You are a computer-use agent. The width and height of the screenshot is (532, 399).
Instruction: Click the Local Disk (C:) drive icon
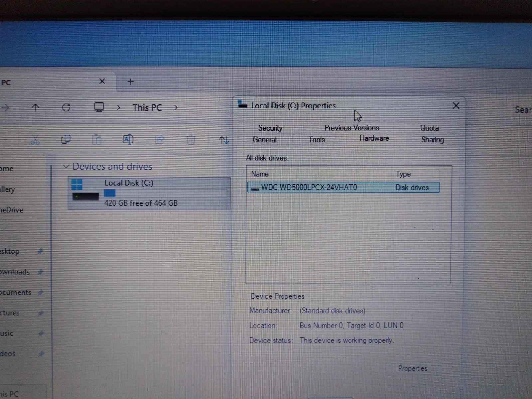tap(85, 190)
